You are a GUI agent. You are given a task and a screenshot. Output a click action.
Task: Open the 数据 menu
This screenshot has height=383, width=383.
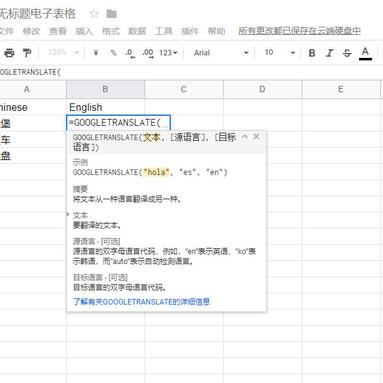click(137, 31)
